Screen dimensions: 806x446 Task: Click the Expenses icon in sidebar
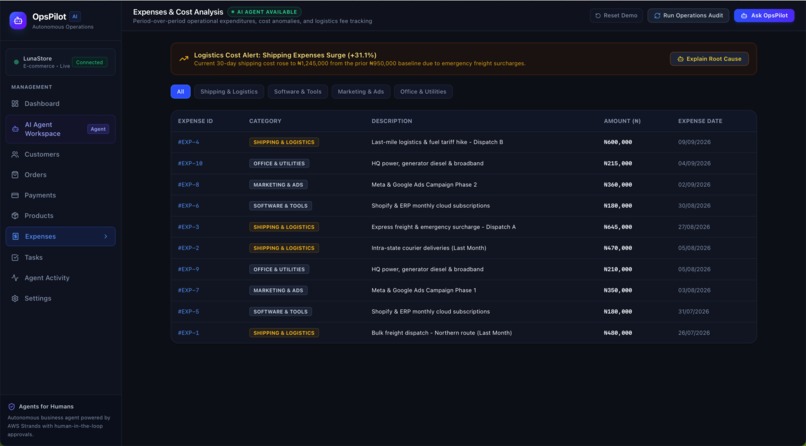click(x=15, y=236)
